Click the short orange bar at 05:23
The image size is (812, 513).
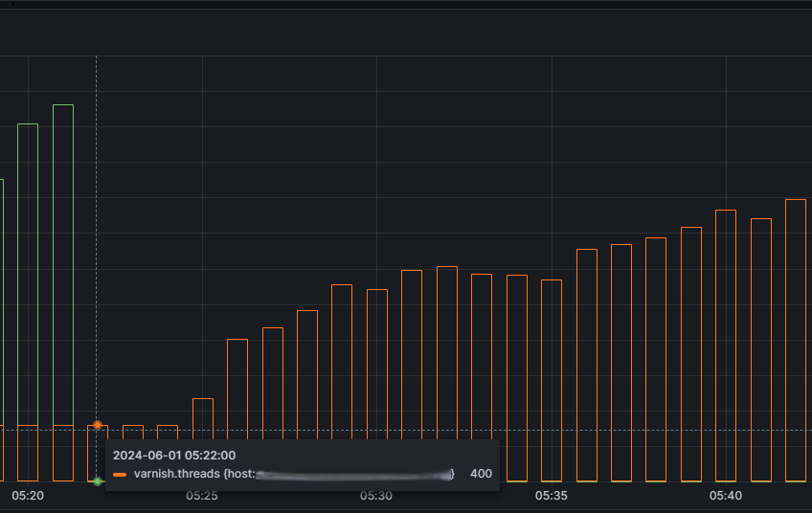pos(133,433)
